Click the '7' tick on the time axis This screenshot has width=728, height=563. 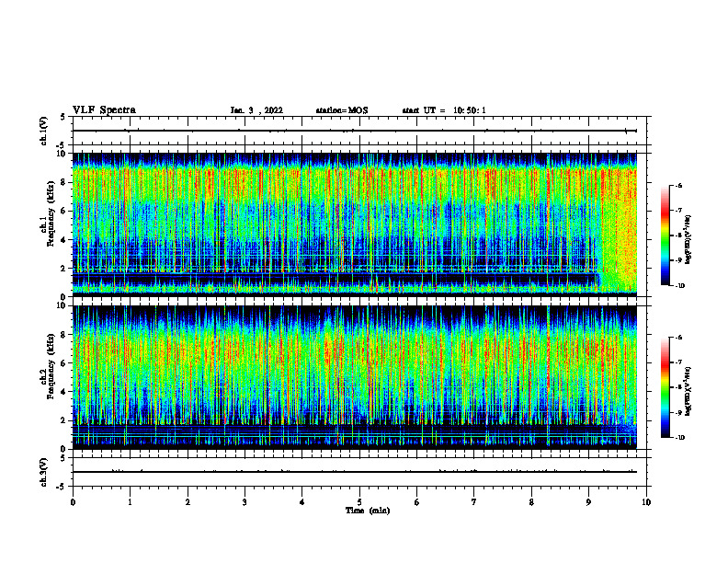474,502
